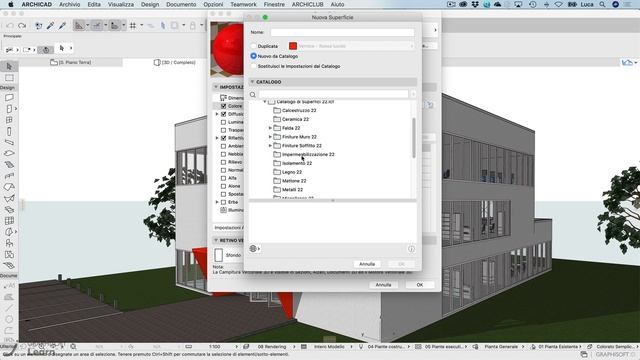Screen dimensions: 640x360
Task: Select the Object chair tool in the toolbox
Action: click(x=9, y=243)
